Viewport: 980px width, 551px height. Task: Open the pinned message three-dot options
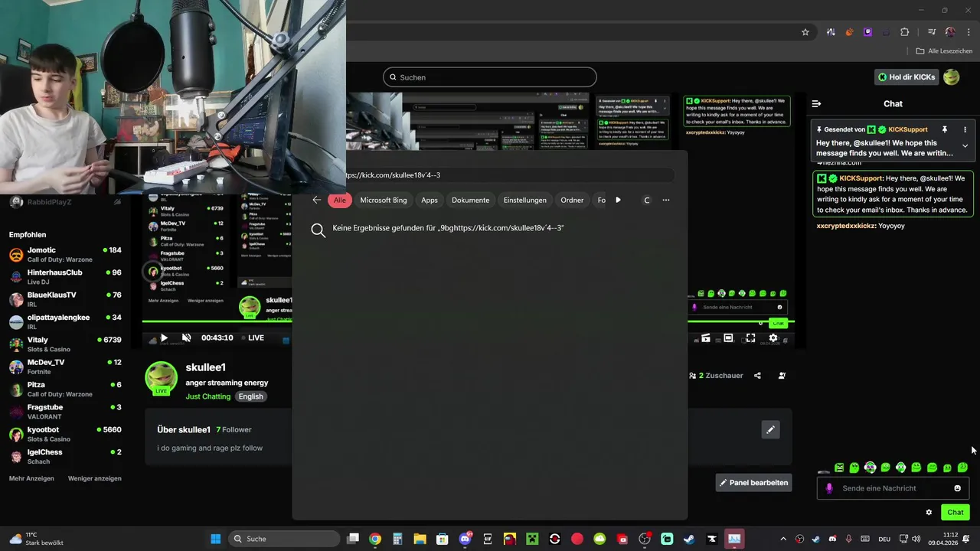[965, 129]
